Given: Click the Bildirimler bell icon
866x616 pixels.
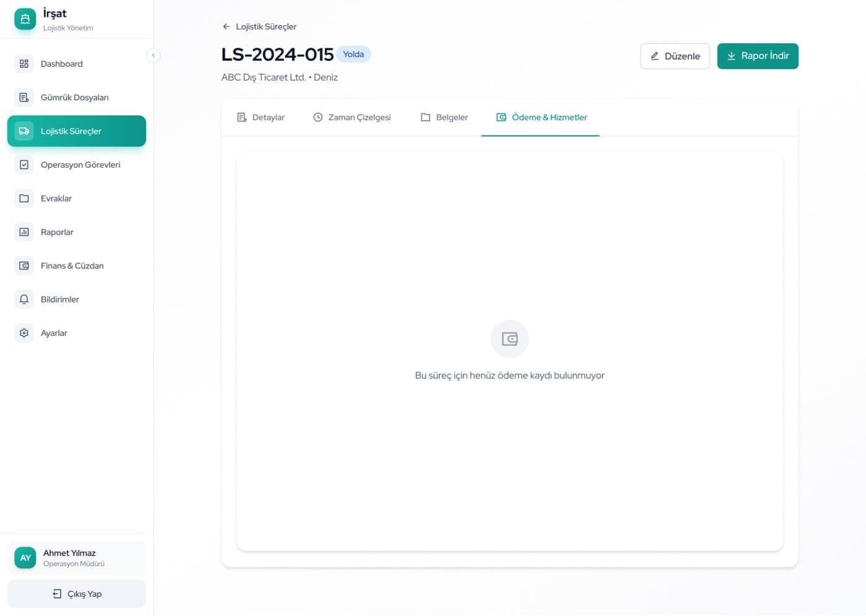Looking at the screenshot, I should [x=24, y=299].
